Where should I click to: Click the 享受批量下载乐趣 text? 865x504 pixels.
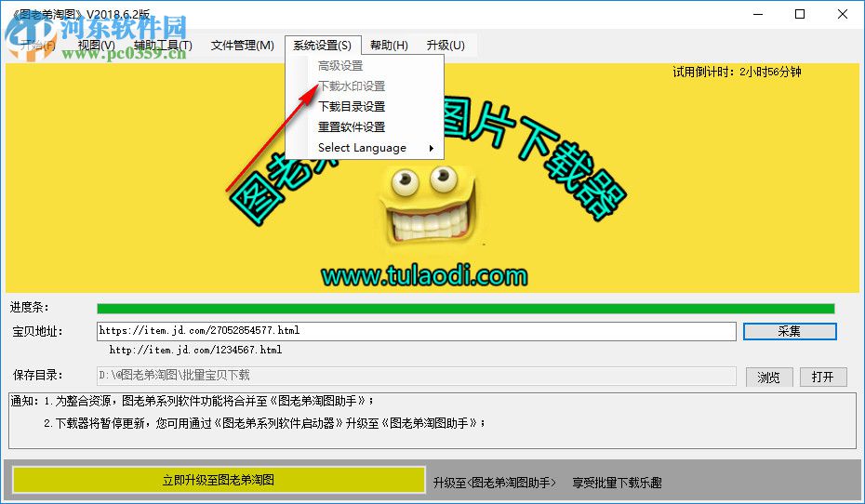pyautogui.click(x=617, y=483)
